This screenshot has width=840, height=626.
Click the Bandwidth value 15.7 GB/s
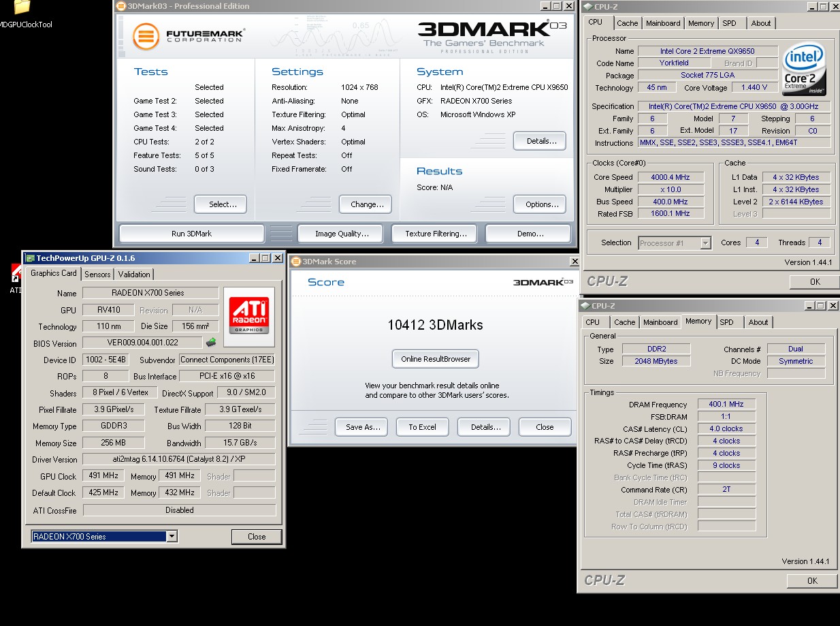pos(240,443)
